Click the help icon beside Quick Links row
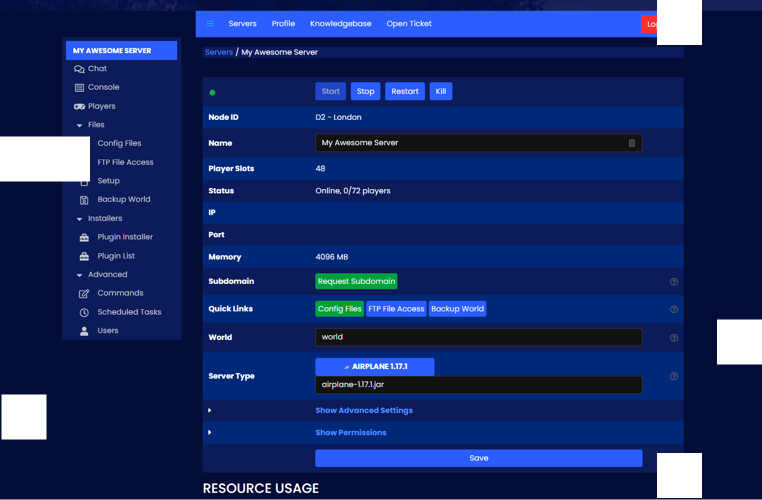The width and height of the screenshot is (762, 500). pyautogui.click(x=674, y=309)
